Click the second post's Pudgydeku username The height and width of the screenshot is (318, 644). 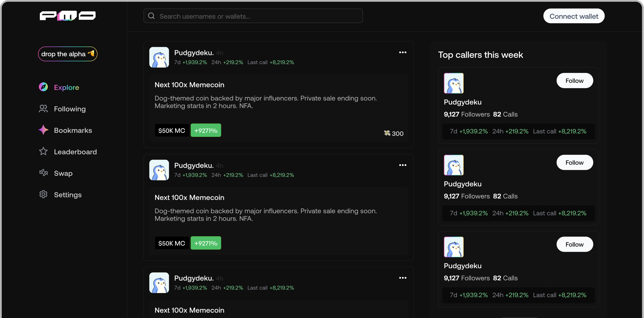tap(194, 165)
